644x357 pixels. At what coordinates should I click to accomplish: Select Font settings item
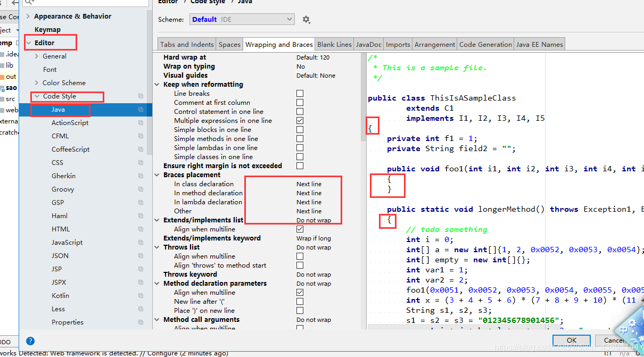point(49,70)
